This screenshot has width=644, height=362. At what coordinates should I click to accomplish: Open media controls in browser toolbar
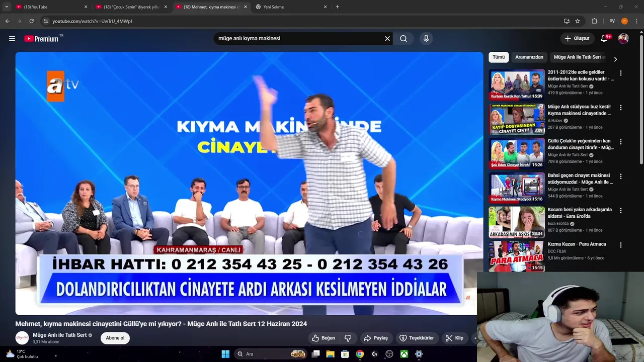pyautogui.click(x=612, y=21)
